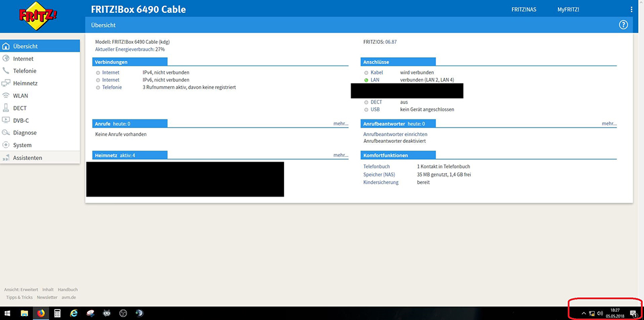Open MyFRITZ! in the header
Image resolution: width=644 pixels, height=320 pixels.
568,9
